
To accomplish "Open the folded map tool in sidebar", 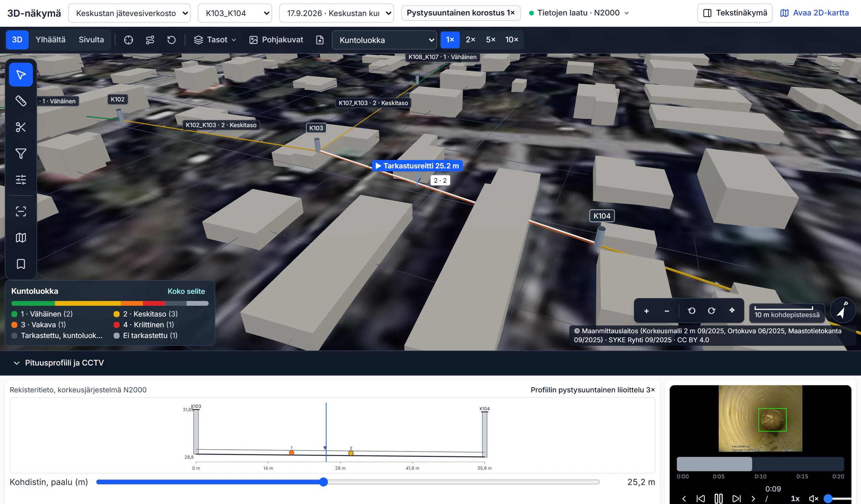I will tap(21, 238).
